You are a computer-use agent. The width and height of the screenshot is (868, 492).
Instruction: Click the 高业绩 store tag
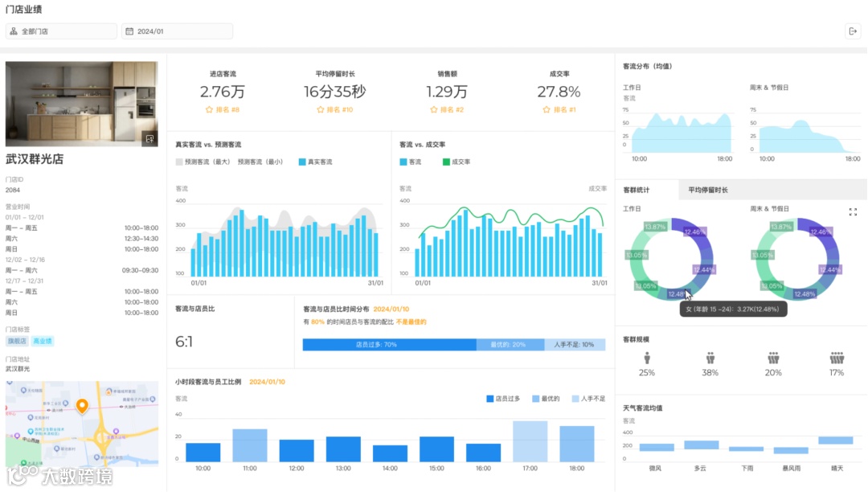42,342
